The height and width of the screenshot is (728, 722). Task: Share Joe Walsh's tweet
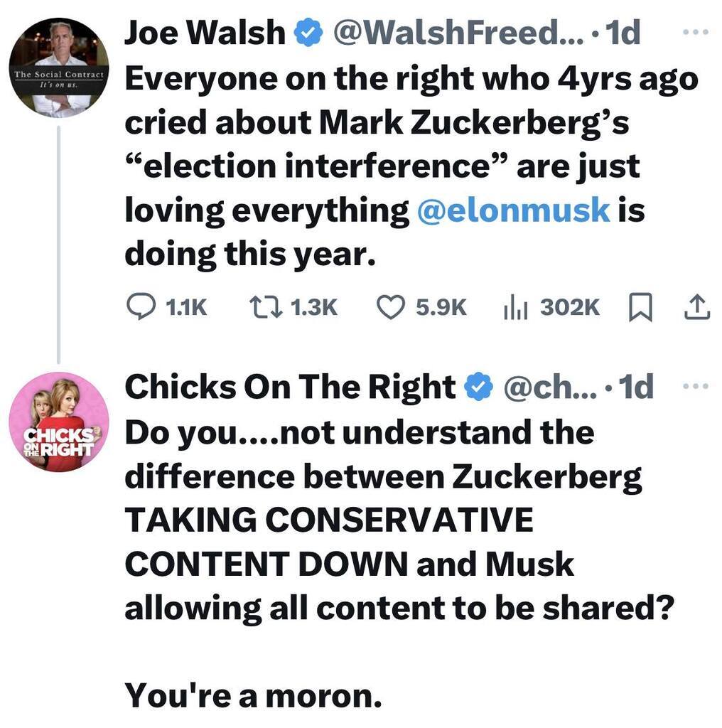coord(697,306)
